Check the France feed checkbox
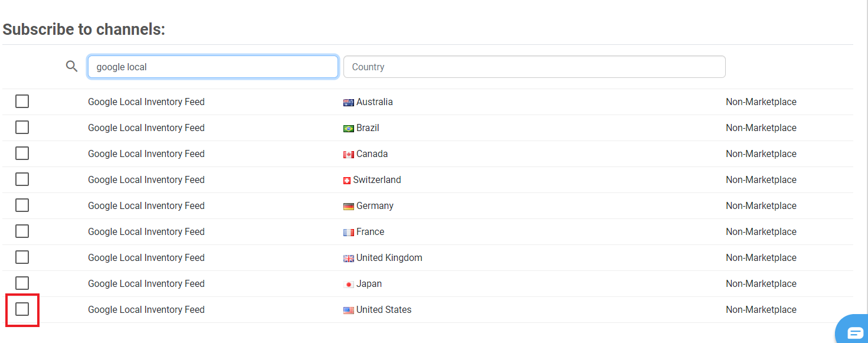This screenshot has width=868, height=343. point(22,231)
